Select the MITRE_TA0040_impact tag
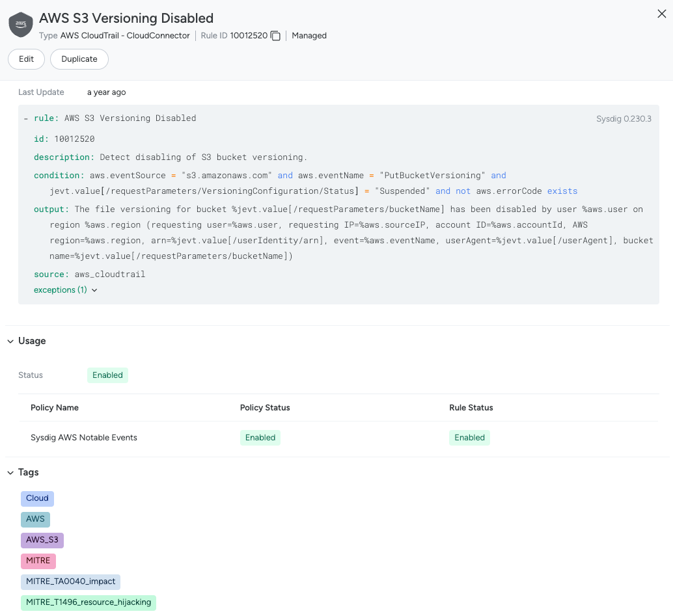Screen dimensions: 673x616 (70, 582)
